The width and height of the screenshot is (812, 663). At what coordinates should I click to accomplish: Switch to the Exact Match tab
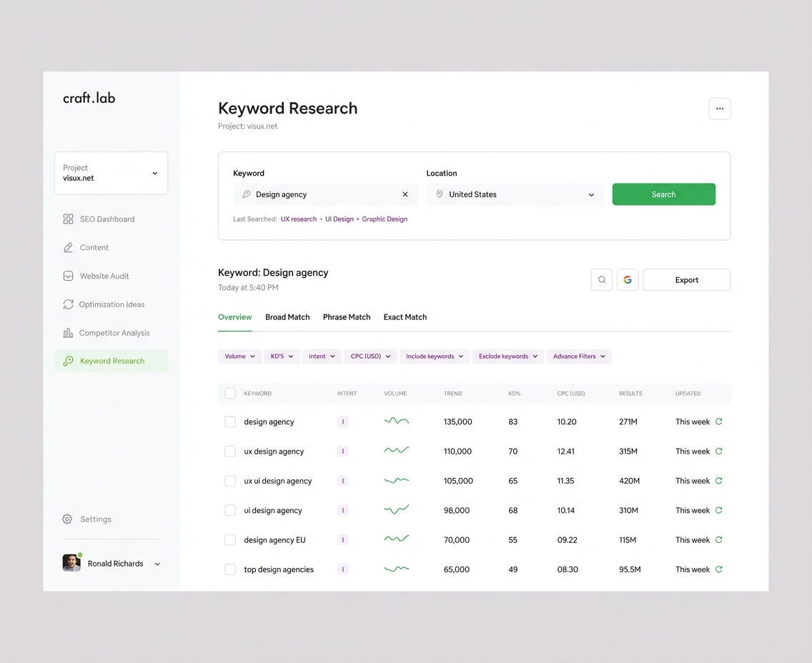pyautogui.click(x=405, y=317)
